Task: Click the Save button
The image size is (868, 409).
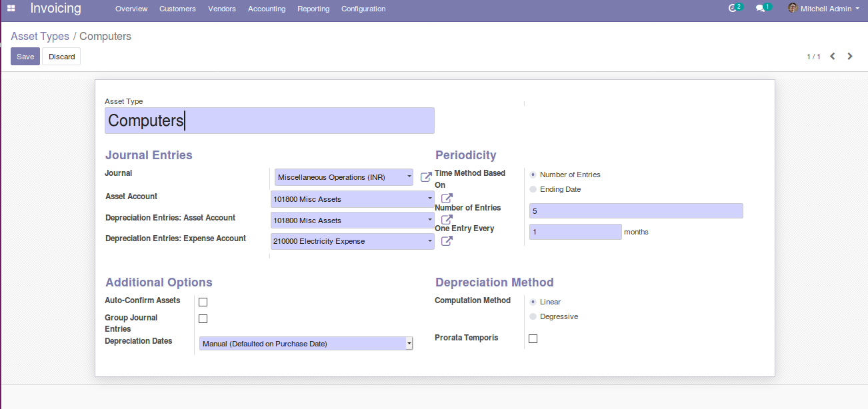Action: [25, 57]
